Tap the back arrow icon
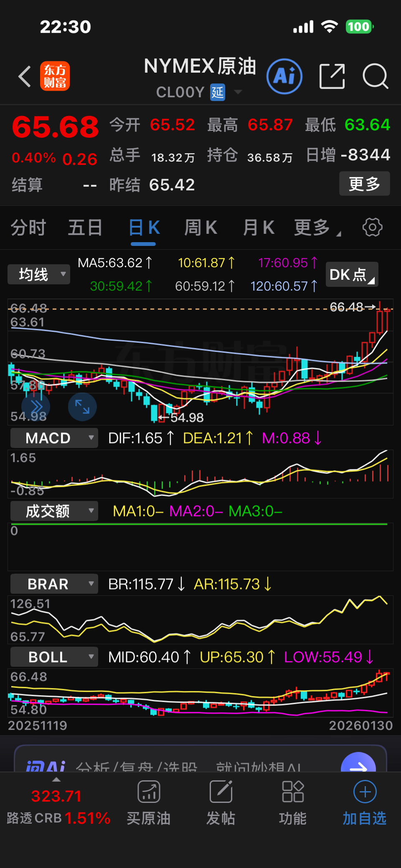401x868 pixels. pyautogui.click(x=25, y=76)
